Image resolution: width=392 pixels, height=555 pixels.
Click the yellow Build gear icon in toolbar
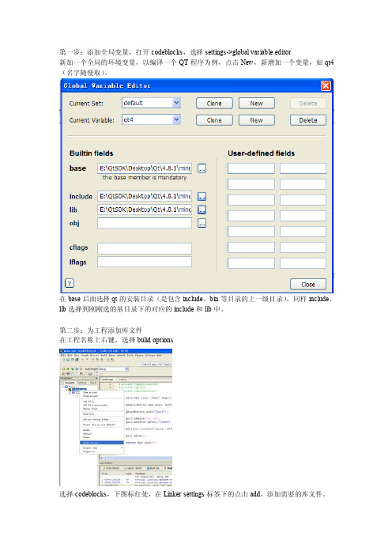pos(64,369)
